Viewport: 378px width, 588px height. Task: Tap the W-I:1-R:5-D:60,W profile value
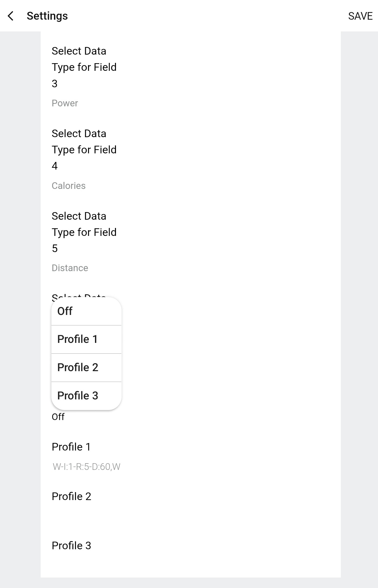[86, 466]
